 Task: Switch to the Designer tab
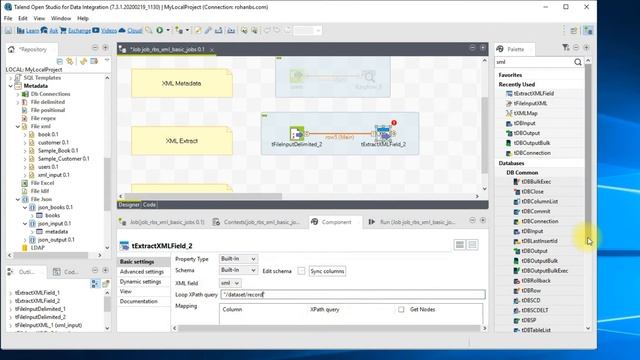pos(129,204)
